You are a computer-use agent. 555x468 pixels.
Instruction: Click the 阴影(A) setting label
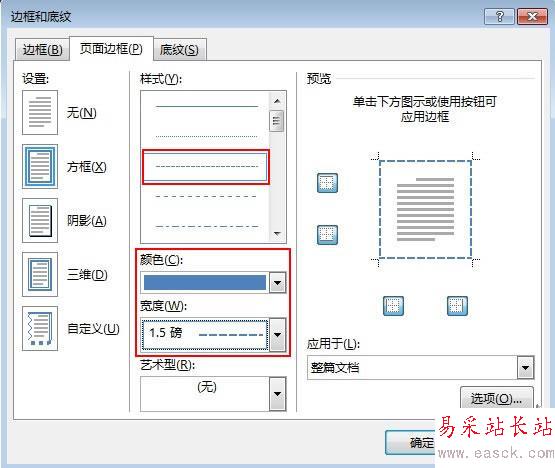87,221
